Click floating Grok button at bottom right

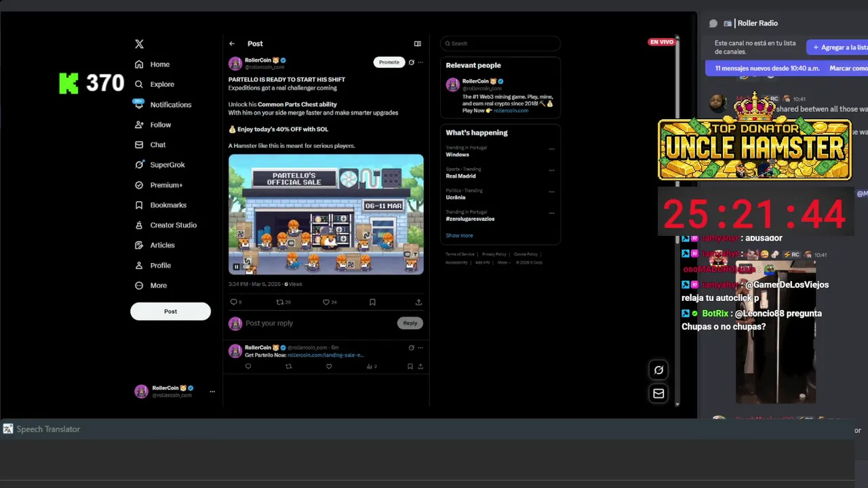[658, 370]
